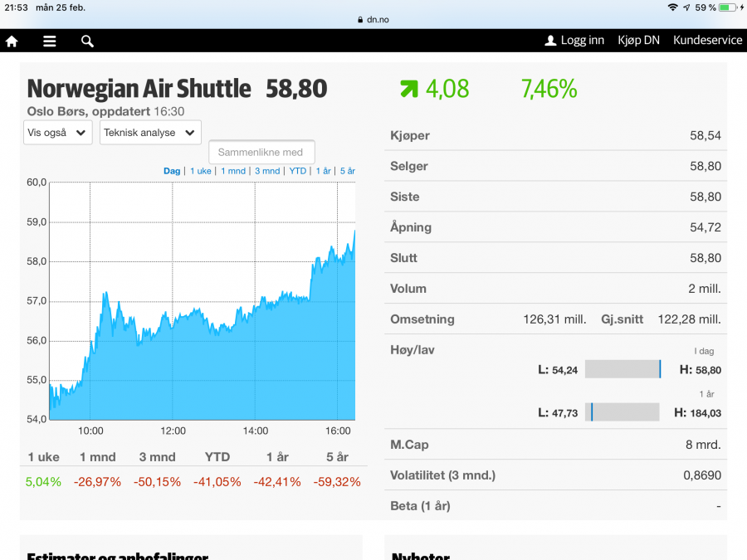
Task: Click the 1 år high/low range bar
Action: (622, 412)
